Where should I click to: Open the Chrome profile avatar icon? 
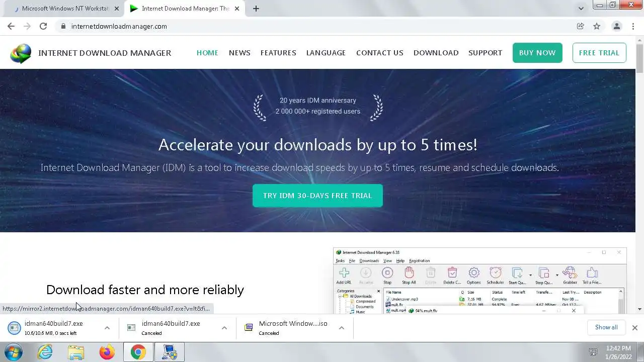click(x=616, y=26)
